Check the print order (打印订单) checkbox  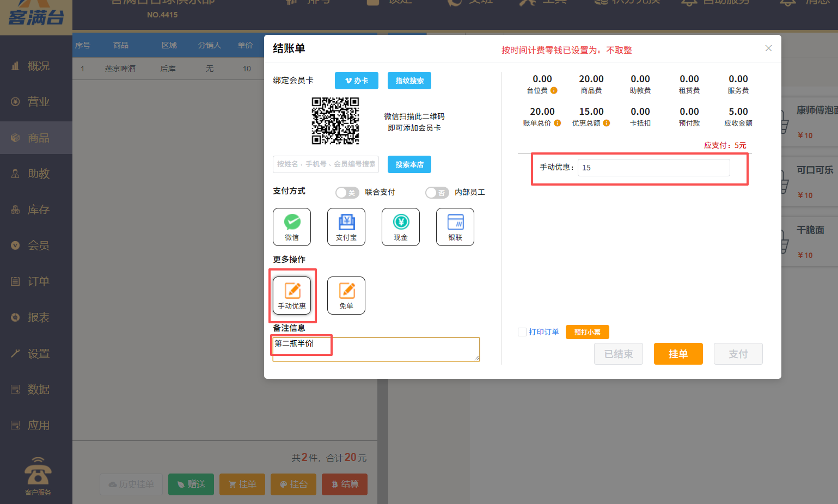(522, 332)
